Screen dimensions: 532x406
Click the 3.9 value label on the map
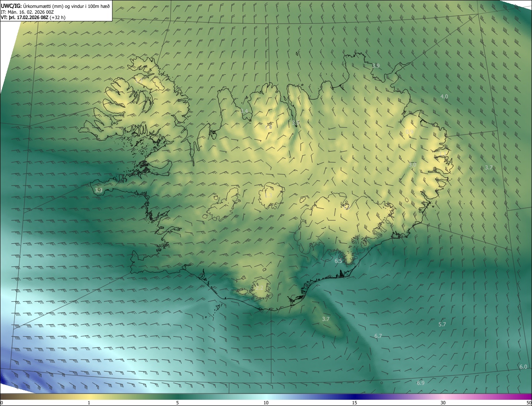point(376,66)
